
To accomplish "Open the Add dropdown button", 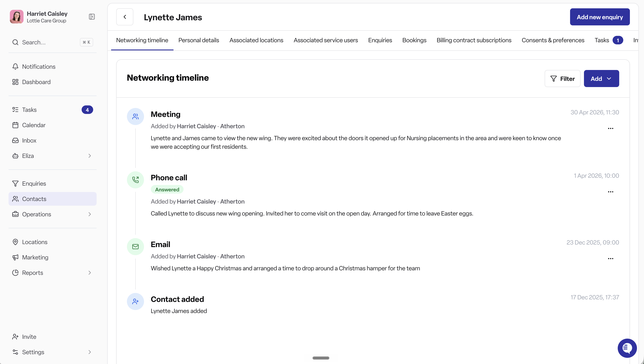I will pyautogui.click(x=601, y=79).
